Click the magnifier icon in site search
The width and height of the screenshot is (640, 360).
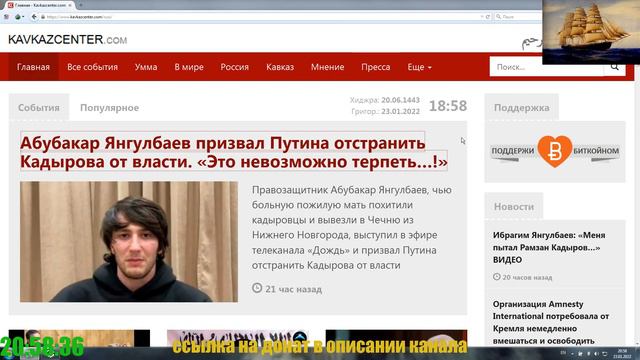[x=615, y=67]
